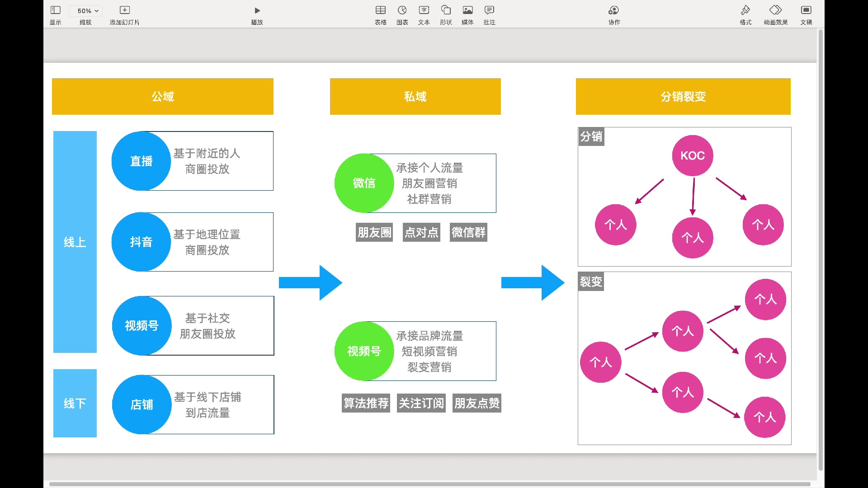Select the 朋友点赞 gray label
868x488 pixels.
(x=477, y=403)
